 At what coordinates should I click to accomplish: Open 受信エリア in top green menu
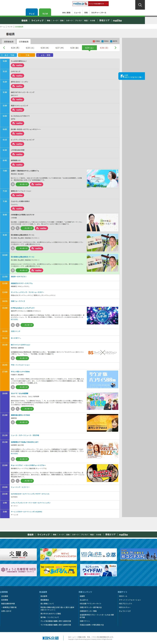104,20
